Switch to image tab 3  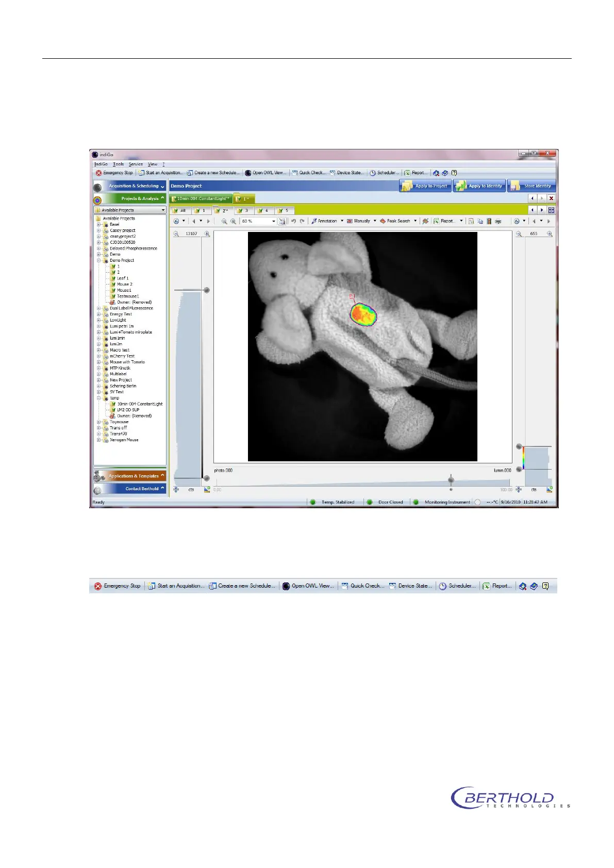pyautogui.click(x=243, y=210)
